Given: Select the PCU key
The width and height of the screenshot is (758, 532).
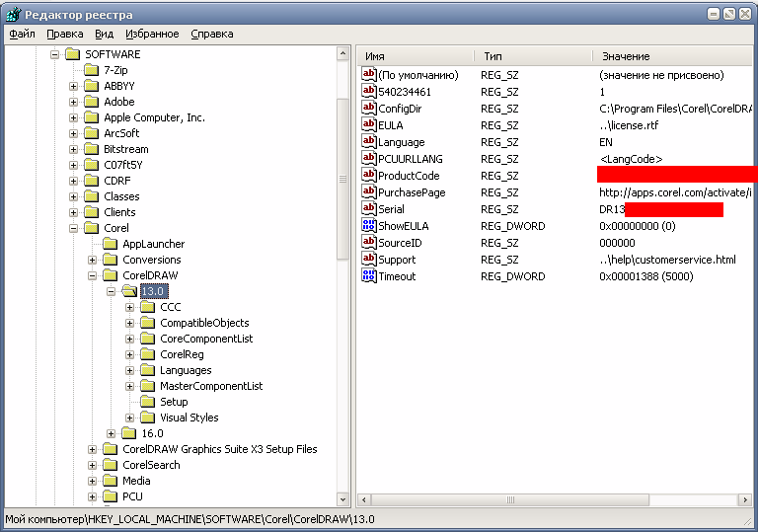Looking at the screenshot, I should [x=132, y=496].
